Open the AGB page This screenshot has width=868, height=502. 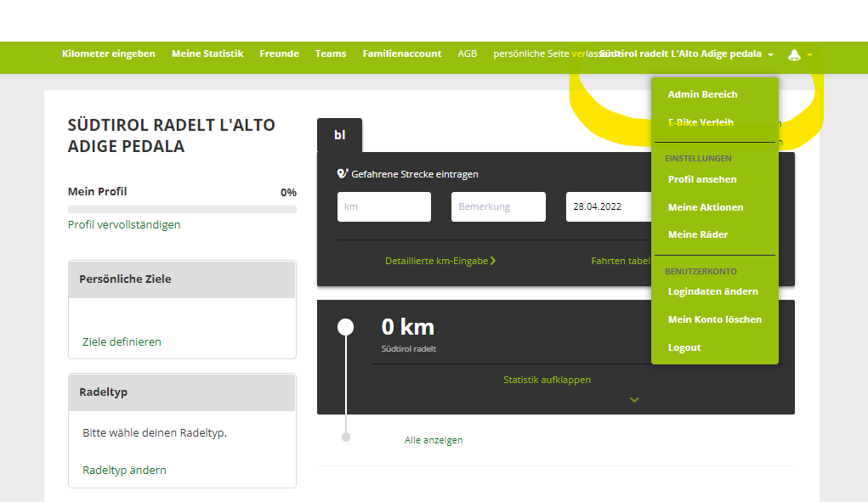point(468,54)
